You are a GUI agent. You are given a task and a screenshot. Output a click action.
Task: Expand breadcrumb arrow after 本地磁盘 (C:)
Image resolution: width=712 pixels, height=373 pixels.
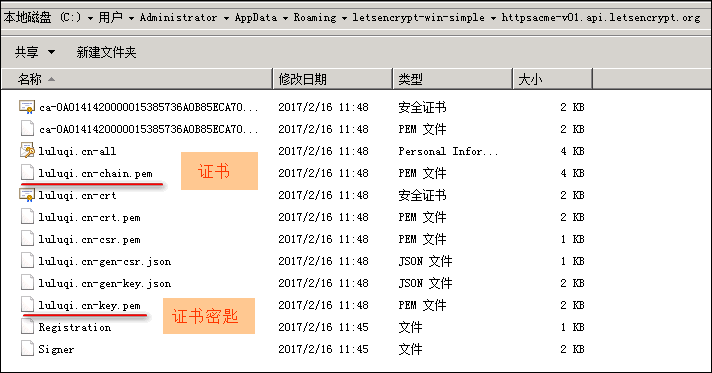point(90,18)
